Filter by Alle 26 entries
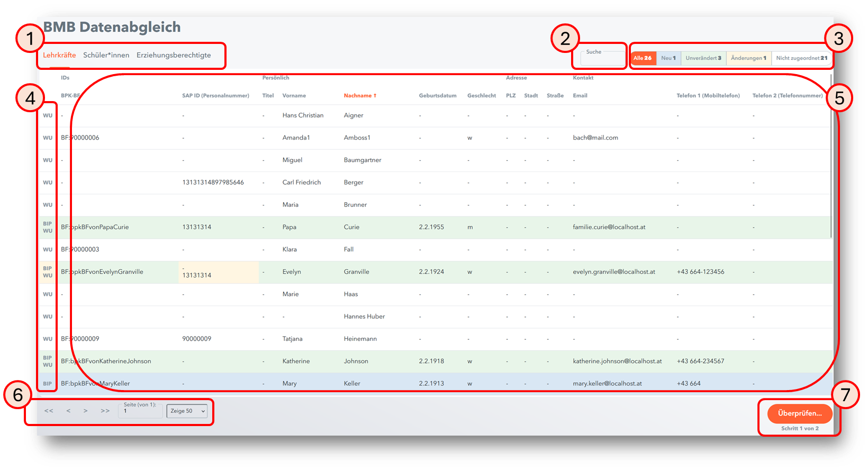 643,58
